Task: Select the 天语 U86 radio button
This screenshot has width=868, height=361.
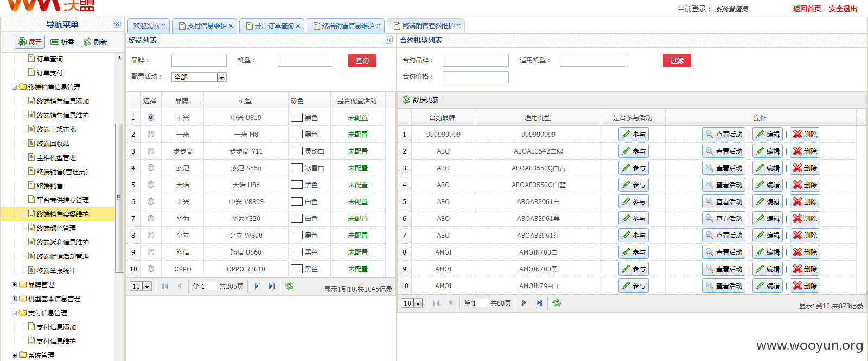Action: tap(150, 185)
